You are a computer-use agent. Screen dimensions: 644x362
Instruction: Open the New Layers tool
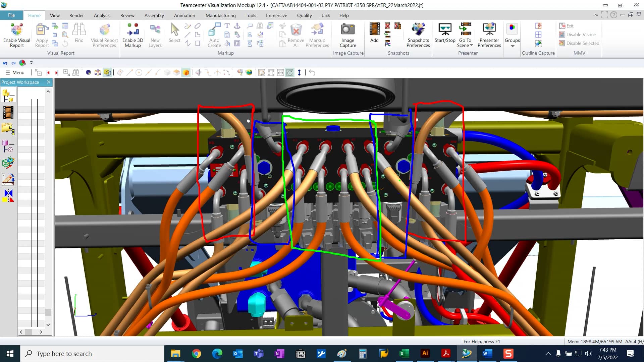(x=155, y=35)
